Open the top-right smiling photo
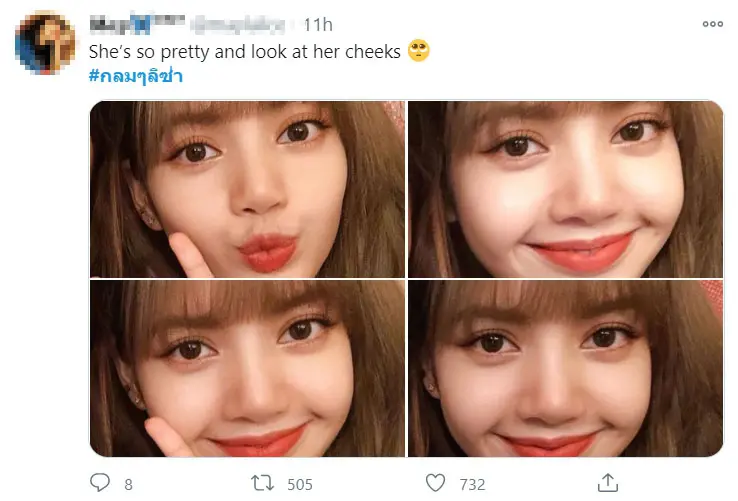Screen dimensions: 738x501 coord(564,189)
